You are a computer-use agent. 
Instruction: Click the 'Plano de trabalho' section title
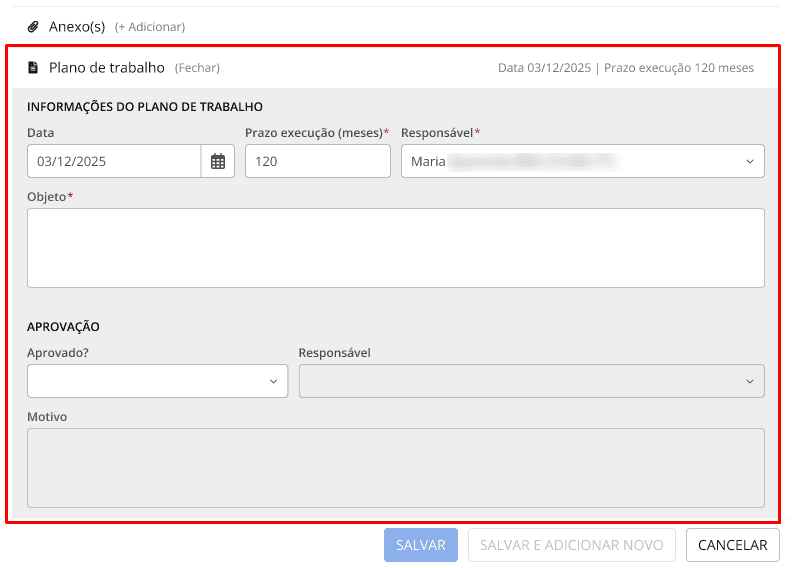[x=106, y=68]
